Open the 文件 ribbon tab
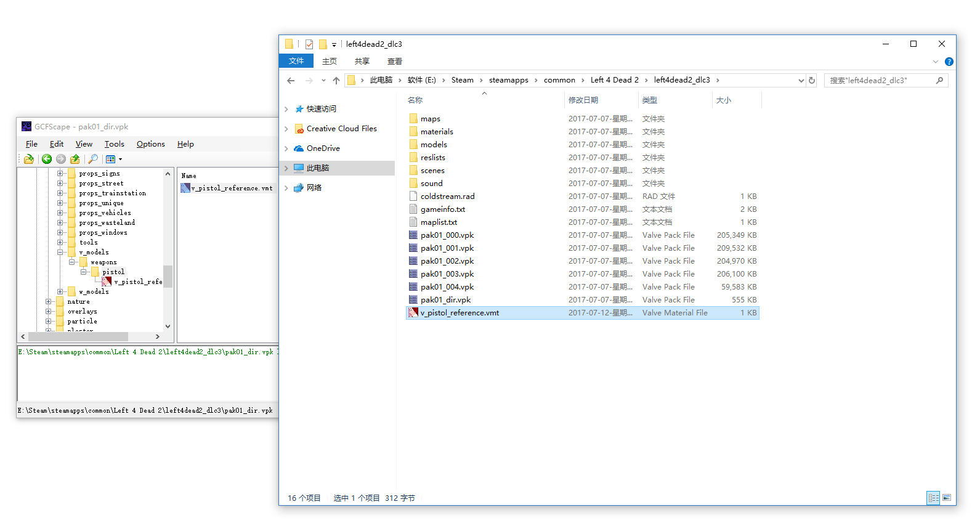980x531 pixels. tap(296, 61)
